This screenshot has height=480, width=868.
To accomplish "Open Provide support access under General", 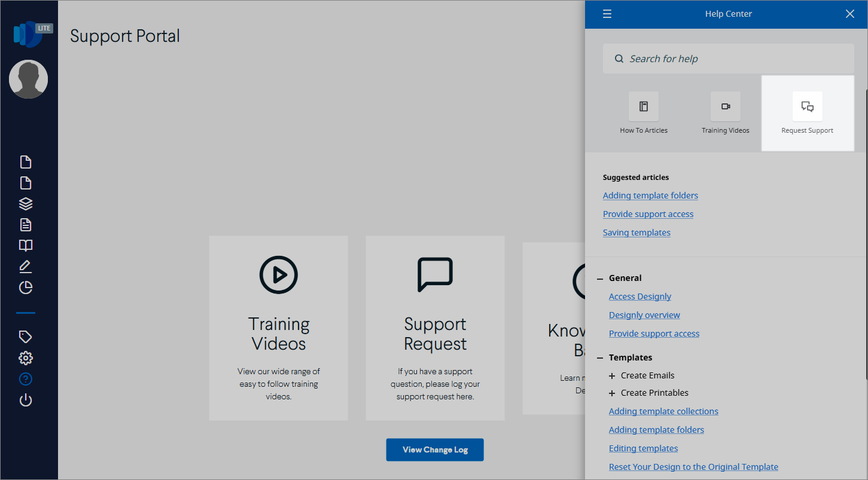I will 654,334.
